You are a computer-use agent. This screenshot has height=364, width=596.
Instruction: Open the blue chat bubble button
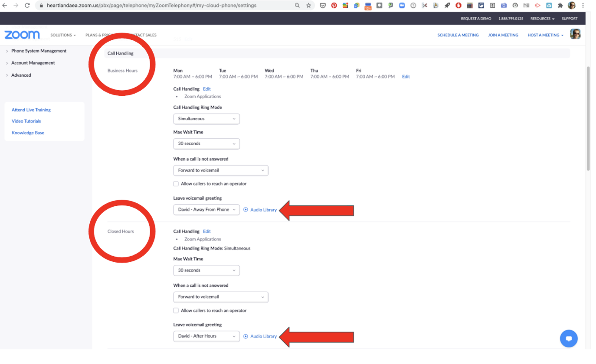click(x=569, y=338)
